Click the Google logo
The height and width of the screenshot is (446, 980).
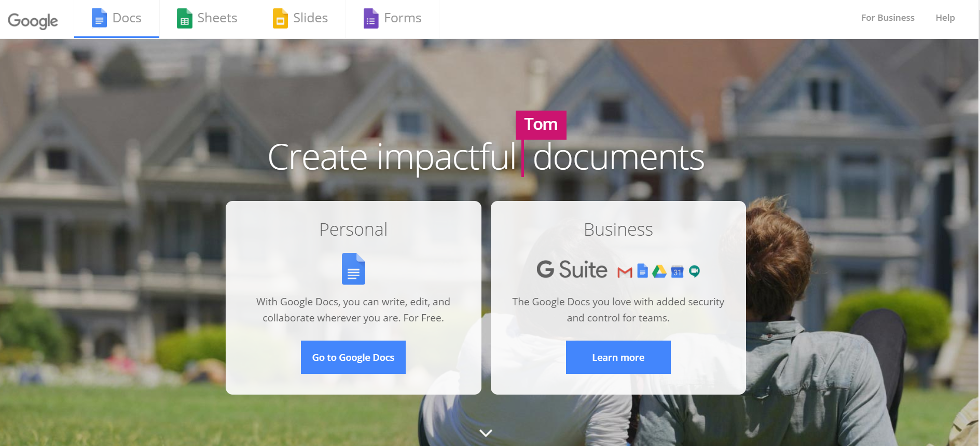pyautogui.click(x=33, y=20)
